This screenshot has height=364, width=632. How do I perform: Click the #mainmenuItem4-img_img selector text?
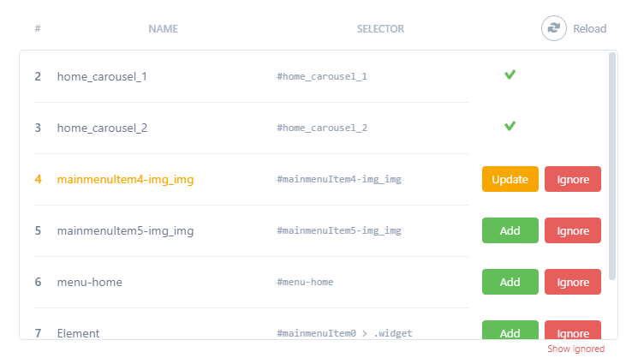click(339, 179)
